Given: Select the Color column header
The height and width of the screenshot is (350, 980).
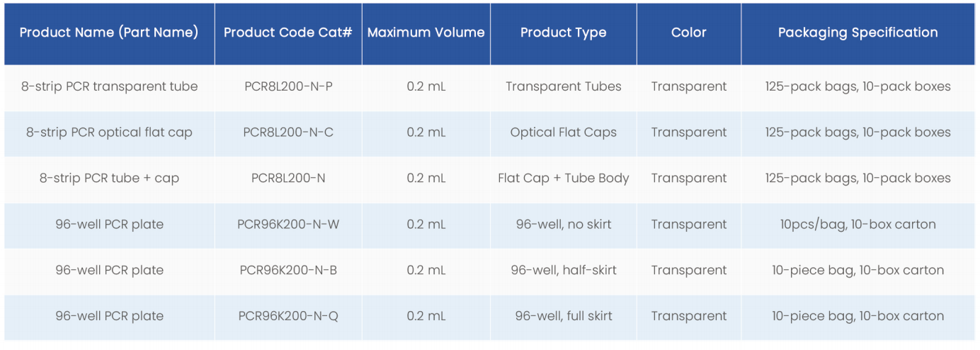Looking at the screenshot, I should coord(689,33).
